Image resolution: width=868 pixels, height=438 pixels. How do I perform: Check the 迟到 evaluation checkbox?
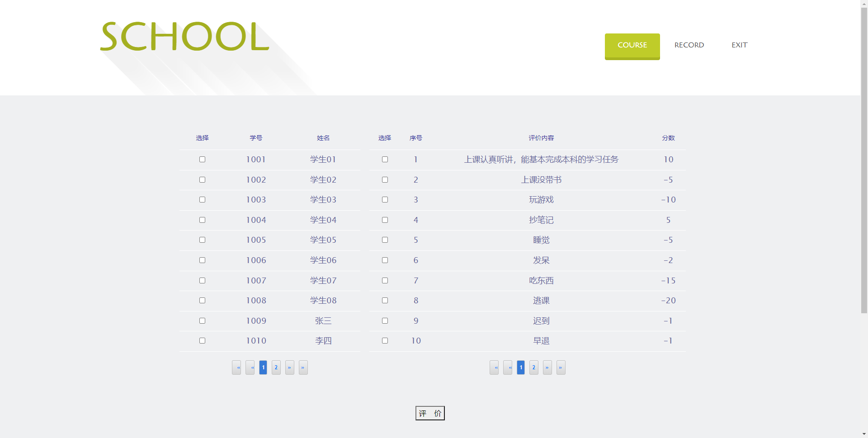pos(385,321)
